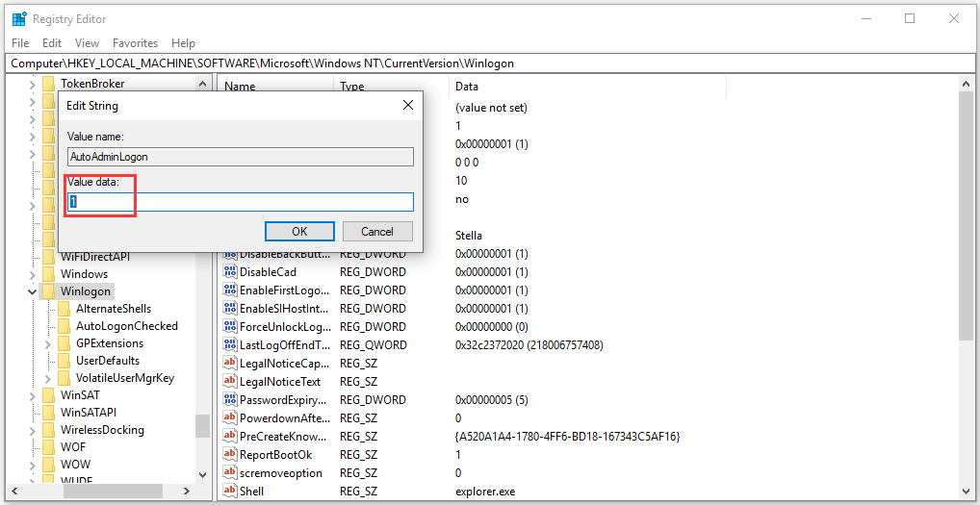The width and height of the screenshot is (980, 505).
Task: Click the Registry Editor title bar icon
Action: point(19,18)
